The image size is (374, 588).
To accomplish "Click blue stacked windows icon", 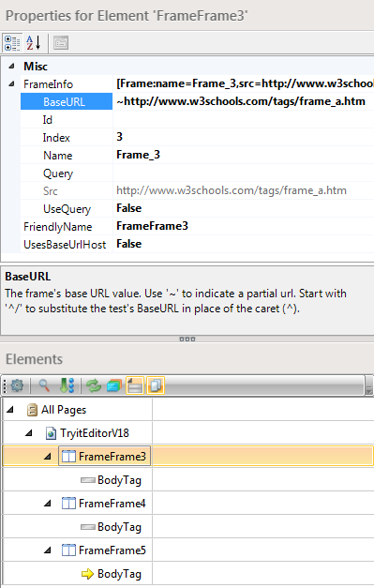I will (114, 385).
